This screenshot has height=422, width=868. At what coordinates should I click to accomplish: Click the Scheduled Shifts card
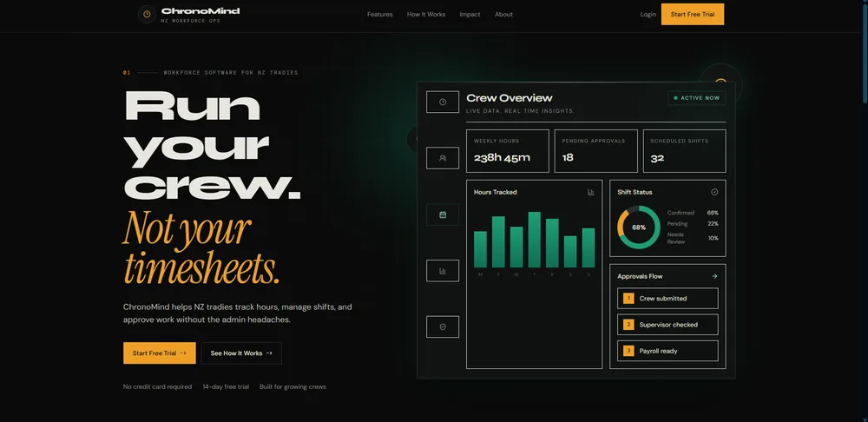684,151
